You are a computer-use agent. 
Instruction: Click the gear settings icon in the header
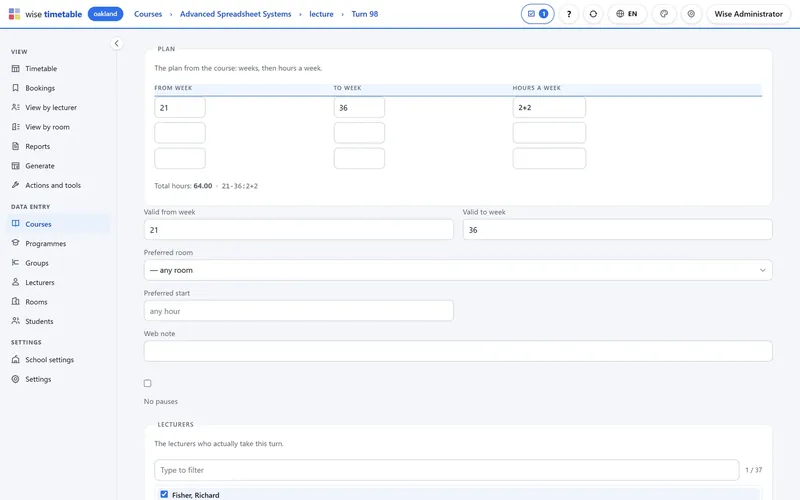[691, 14]
